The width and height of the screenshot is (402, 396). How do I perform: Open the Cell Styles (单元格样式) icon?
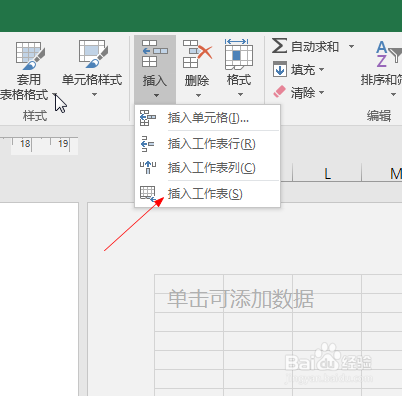pyautogui.click(x=93, y=54)
